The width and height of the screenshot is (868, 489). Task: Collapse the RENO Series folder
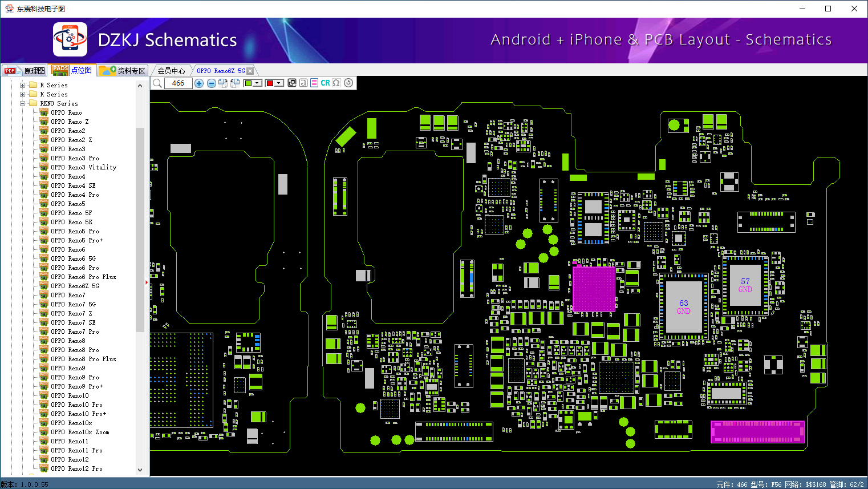pos(23,103)
